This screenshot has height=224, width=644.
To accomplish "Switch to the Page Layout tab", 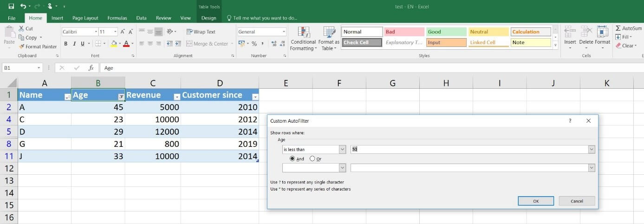I will click(x=85, y=18).
